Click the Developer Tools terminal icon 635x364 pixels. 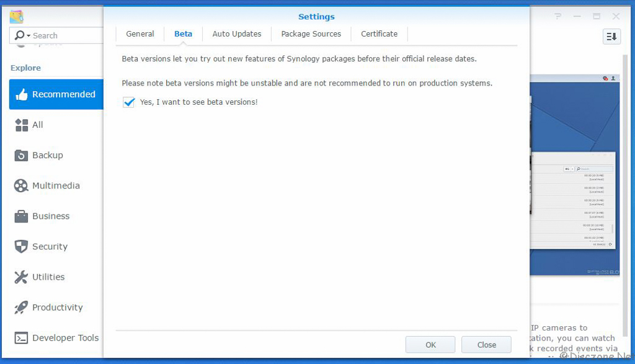(21, 338)
